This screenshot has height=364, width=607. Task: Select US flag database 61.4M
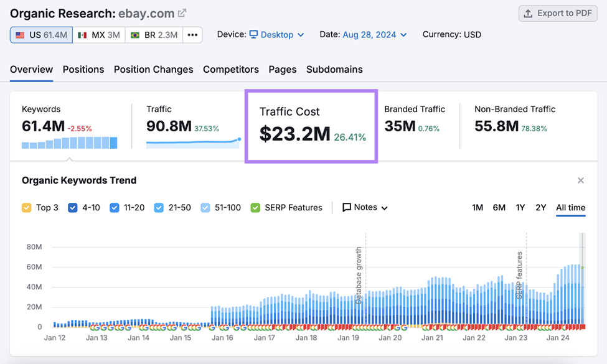[x=42, y=35]
